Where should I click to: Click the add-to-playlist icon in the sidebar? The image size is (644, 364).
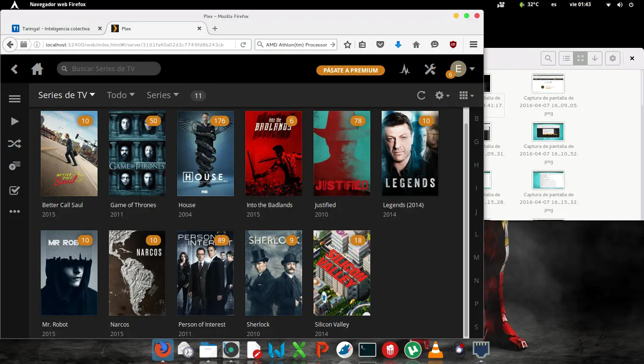pos(15,166)
